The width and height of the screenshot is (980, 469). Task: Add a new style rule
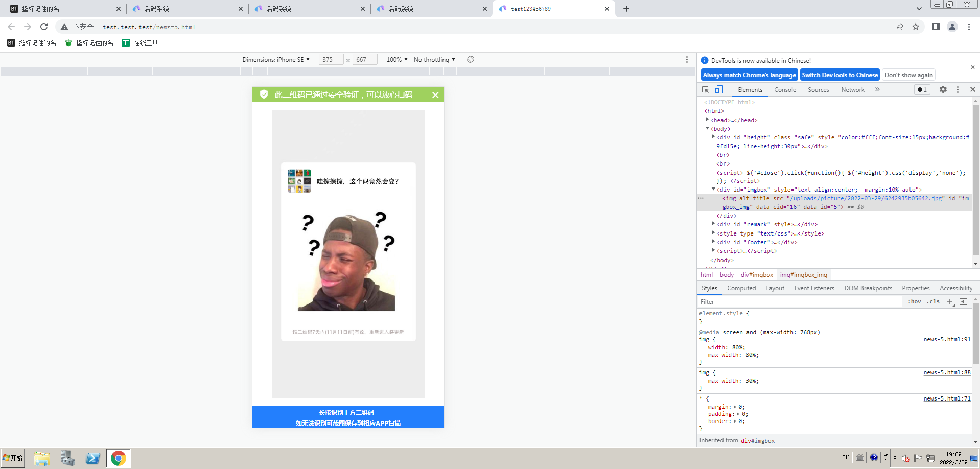pyautogui.click(x=950, y=301)
